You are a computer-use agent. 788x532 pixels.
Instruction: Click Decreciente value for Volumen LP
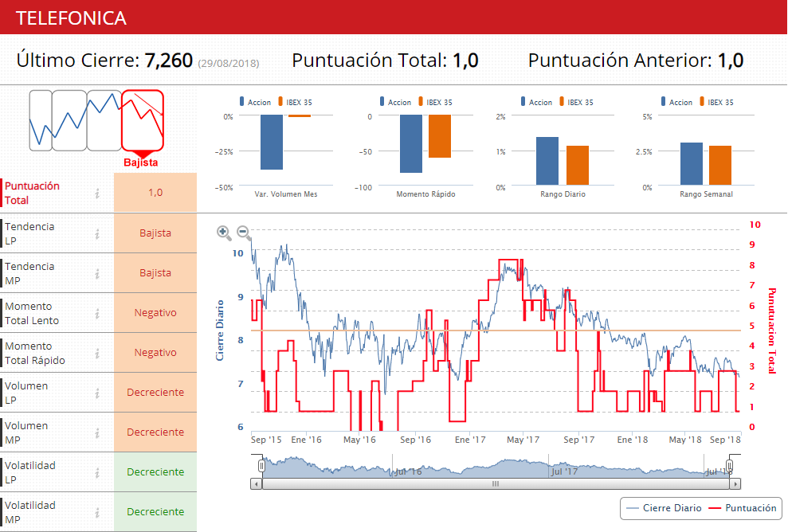[x=155, y=393]
